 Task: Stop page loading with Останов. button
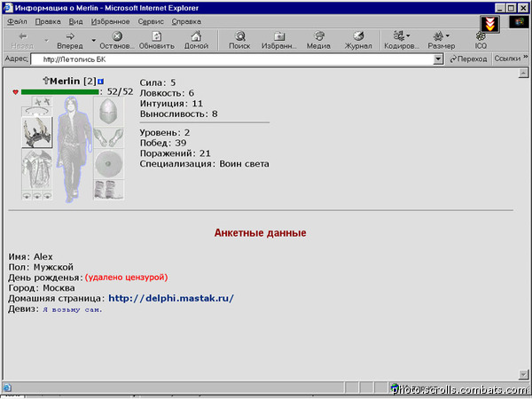click(x=117, y=41)
